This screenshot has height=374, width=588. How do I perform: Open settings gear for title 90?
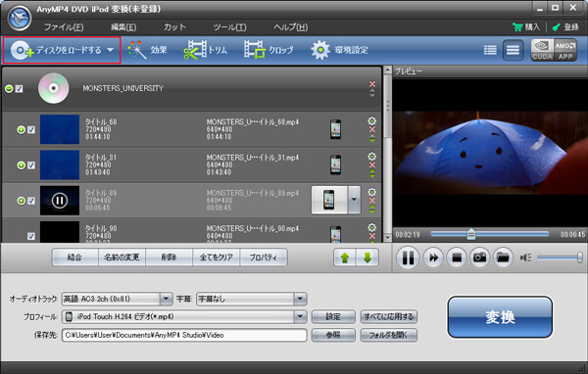tap(372, 227)
